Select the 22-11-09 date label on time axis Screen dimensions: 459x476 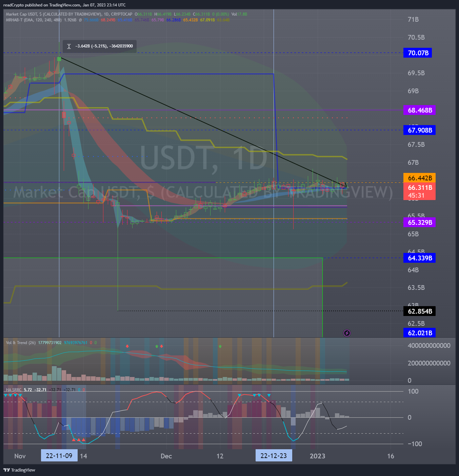[59, 456]
